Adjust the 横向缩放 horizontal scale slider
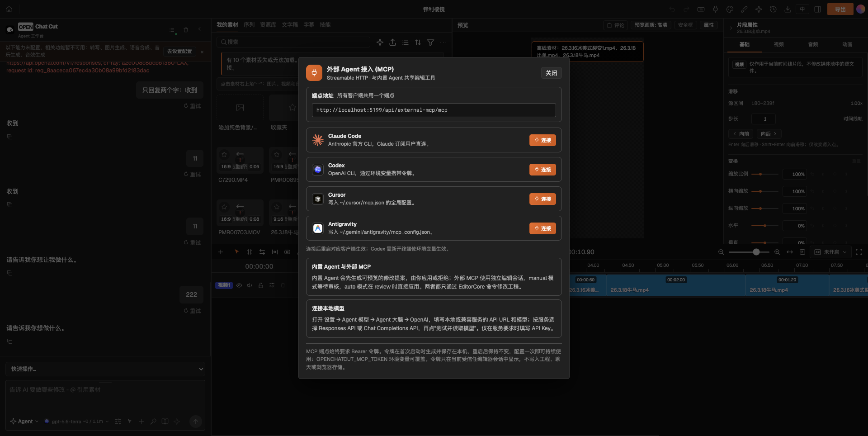Screen dimensions: 868x436 (x=764, y=191)
